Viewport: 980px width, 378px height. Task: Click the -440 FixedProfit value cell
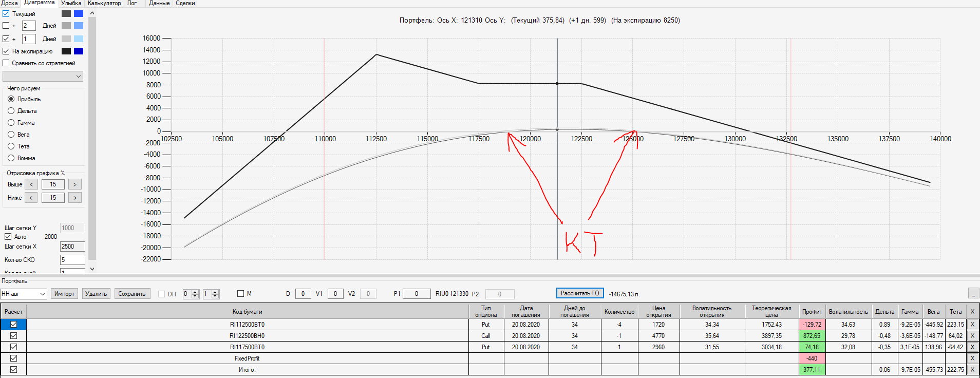pyautogui.click(x=812, y=358)
